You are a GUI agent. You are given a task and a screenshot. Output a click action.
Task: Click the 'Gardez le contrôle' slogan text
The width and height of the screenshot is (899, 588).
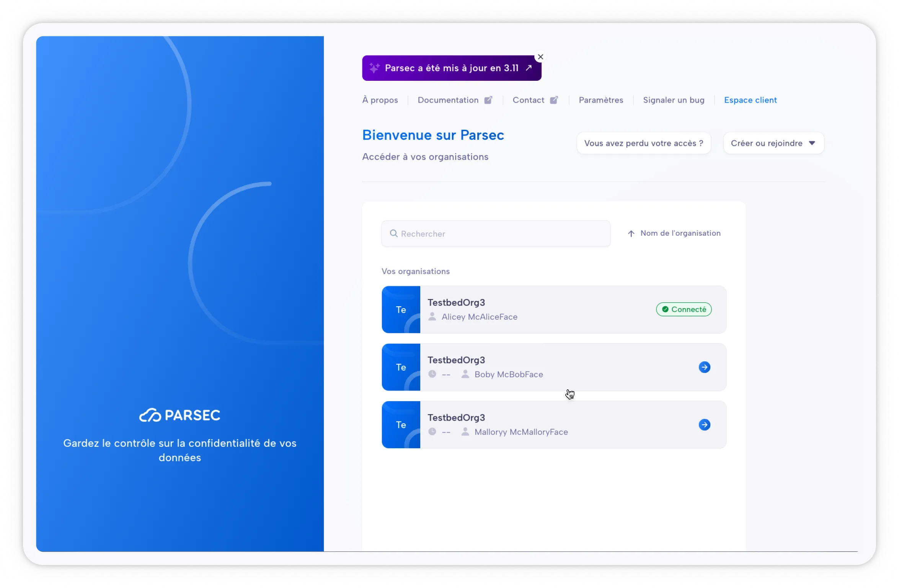[179, 450]
